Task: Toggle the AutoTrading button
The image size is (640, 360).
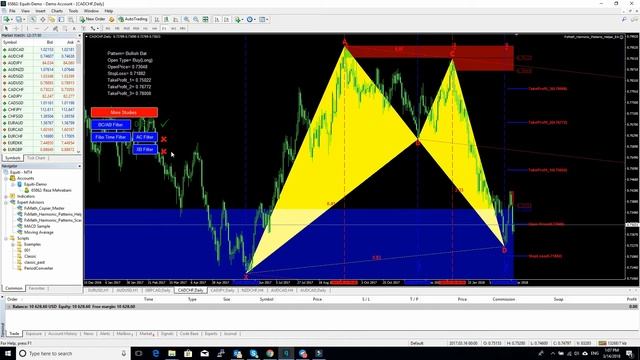Action: pos(133,19)
